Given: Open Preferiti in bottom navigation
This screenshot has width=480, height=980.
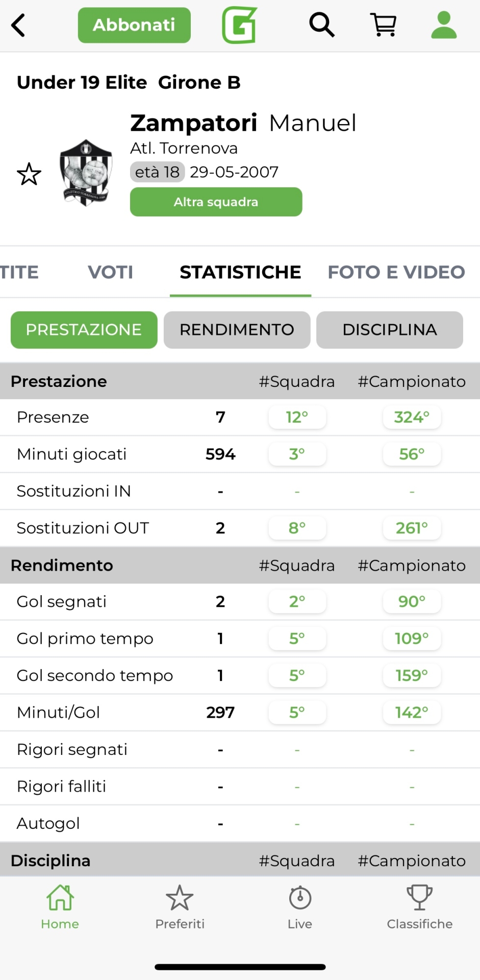Looking at the screenshot, I should coord(180,907).
